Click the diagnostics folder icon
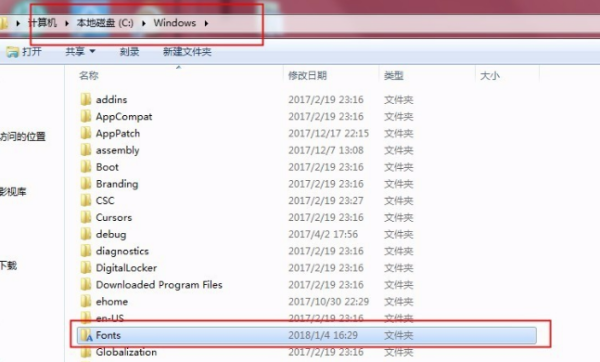This screenshot has width=600, height=362. point(86,251)
